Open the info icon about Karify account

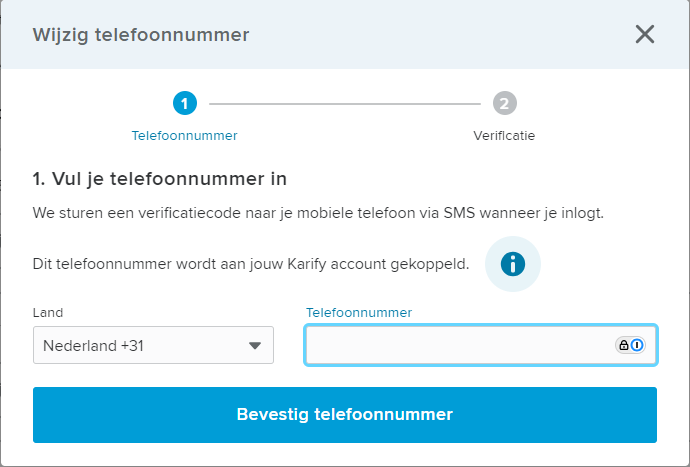pos(513,264)
